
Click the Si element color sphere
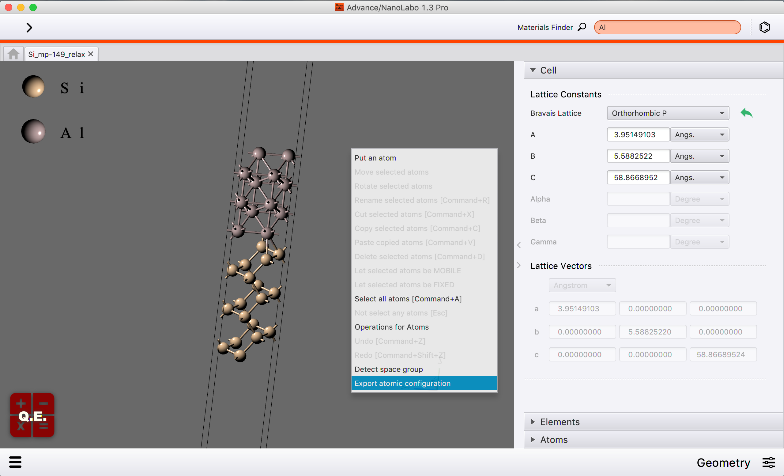(33, 86)
